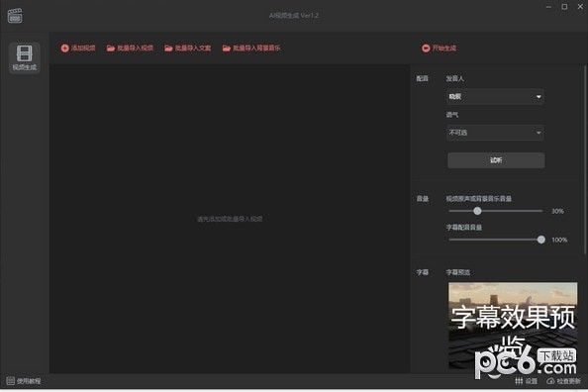
Task: Click the placeholder text 请先添加或批量导入视频
Action: coord(230,219)
